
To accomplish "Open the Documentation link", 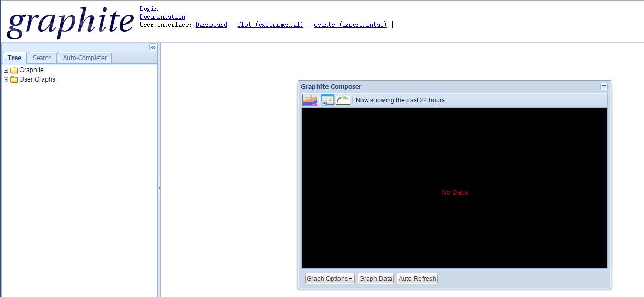I will click(162, 17).
